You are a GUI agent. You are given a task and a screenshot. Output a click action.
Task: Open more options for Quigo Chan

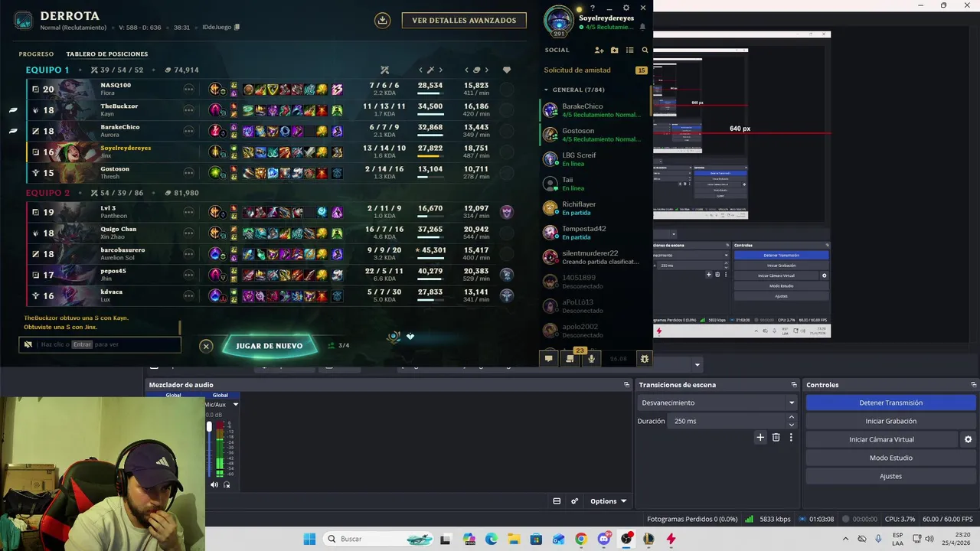(x=188, y=233)
